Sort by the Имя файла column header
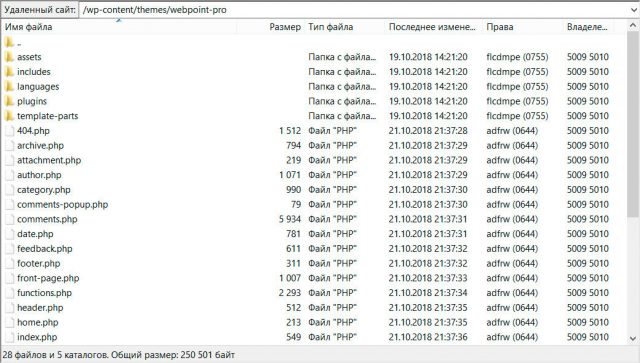Image resolution: width=640 pixels, height=363 pixels. coord(120,27)
